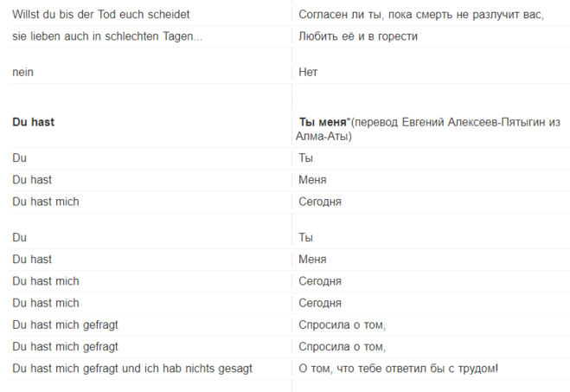Click the German word "nein"

click(x=23, y=73)
